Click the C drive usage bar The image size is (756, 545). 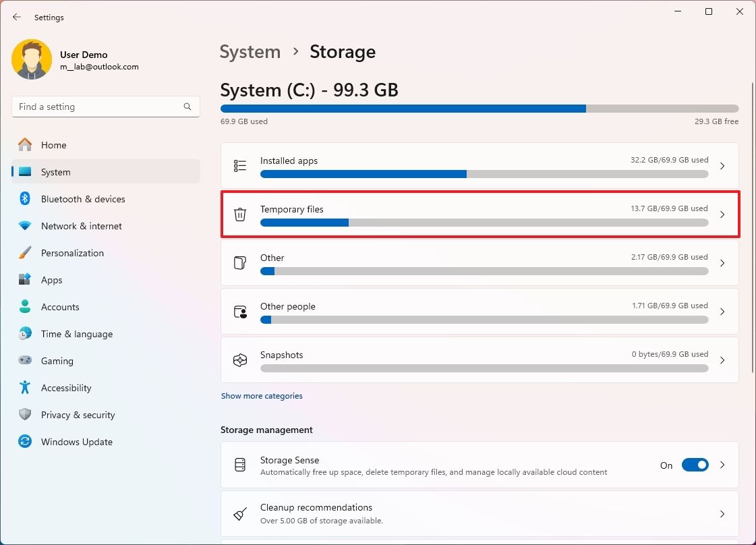[x=479, y=108]
